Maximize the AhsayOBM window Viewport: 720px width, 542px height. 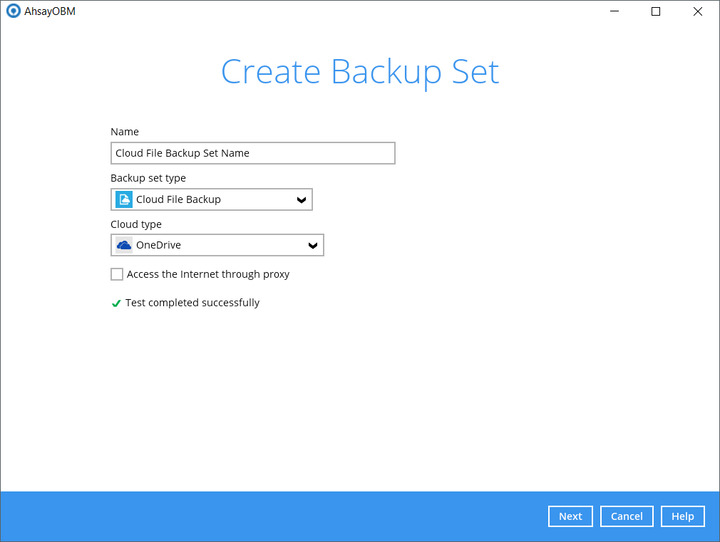[x=656, y=12]
